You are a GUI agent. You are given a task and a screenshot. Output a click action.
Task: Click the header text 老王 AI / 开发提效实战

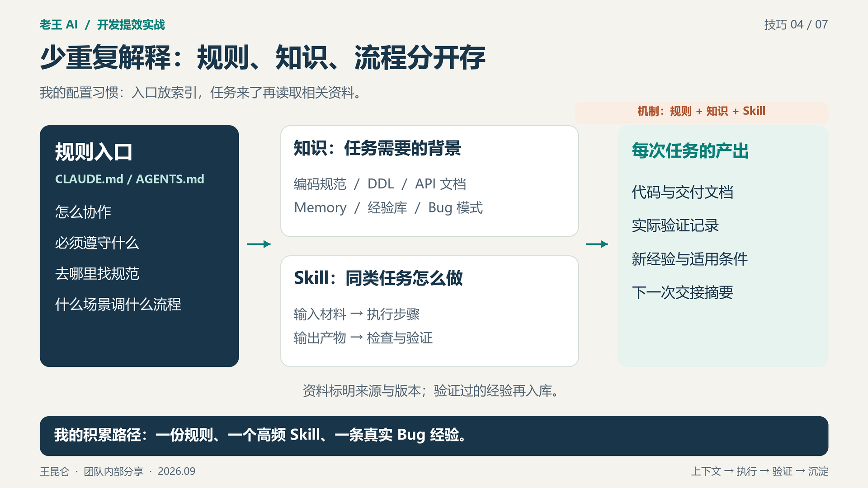pyautogui.click(x=102, y=24)
